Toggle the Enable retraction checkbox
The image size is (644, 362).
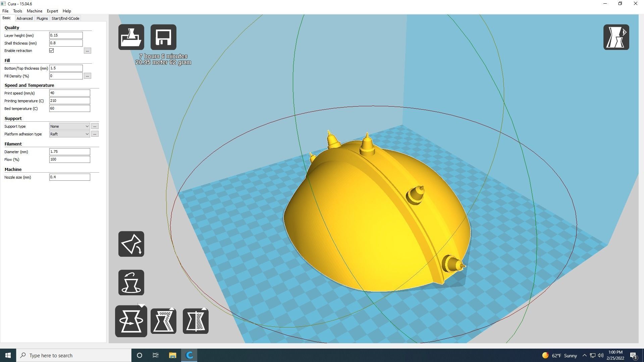(x=52, y=51)
